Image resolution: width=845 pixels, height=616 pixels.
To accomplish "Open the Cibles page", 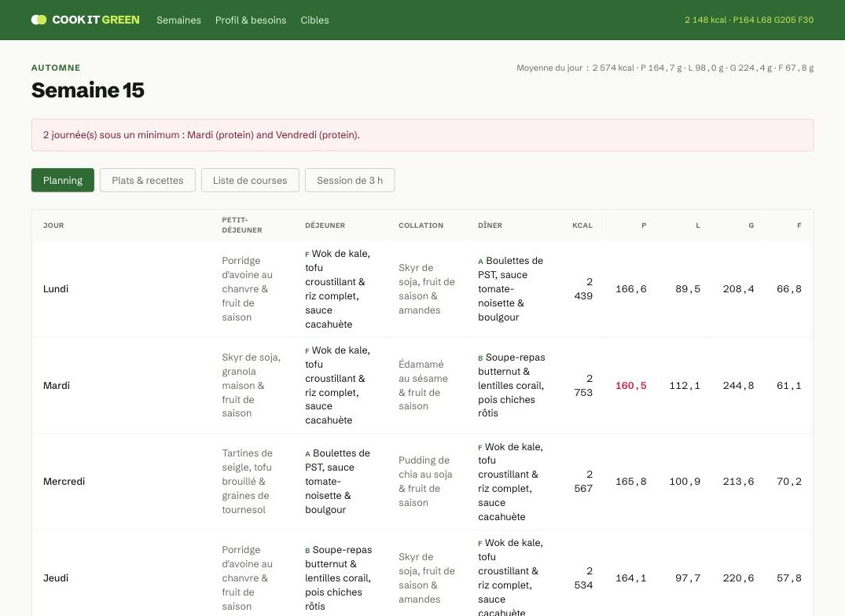I will (x=314, y=20).
